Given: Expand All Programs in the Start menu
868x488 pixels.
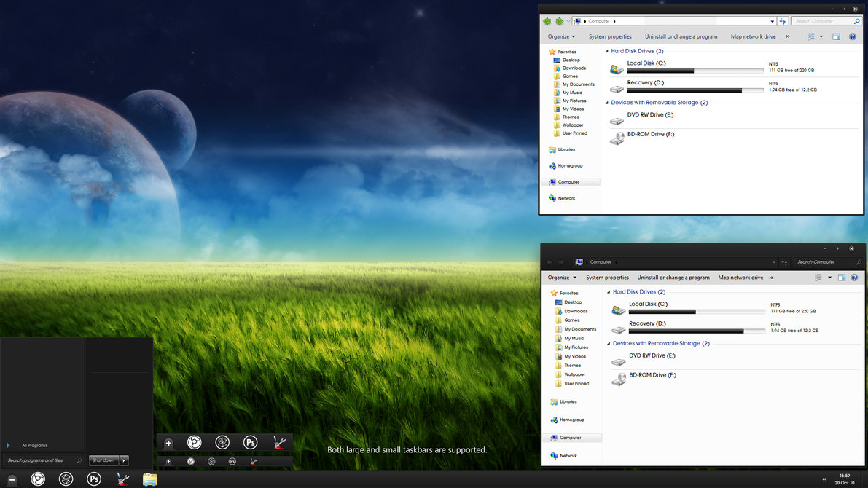Looking at the screenshot, I should point(34,446).
